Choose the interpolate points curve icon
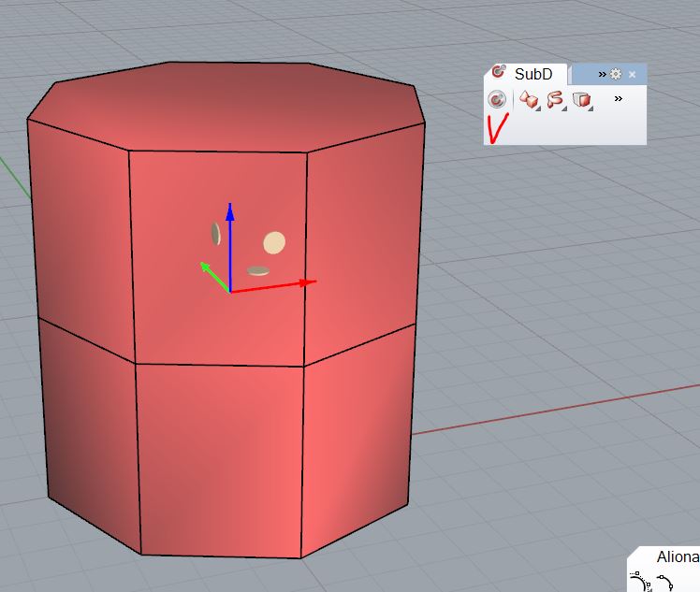 pos(664,583)
